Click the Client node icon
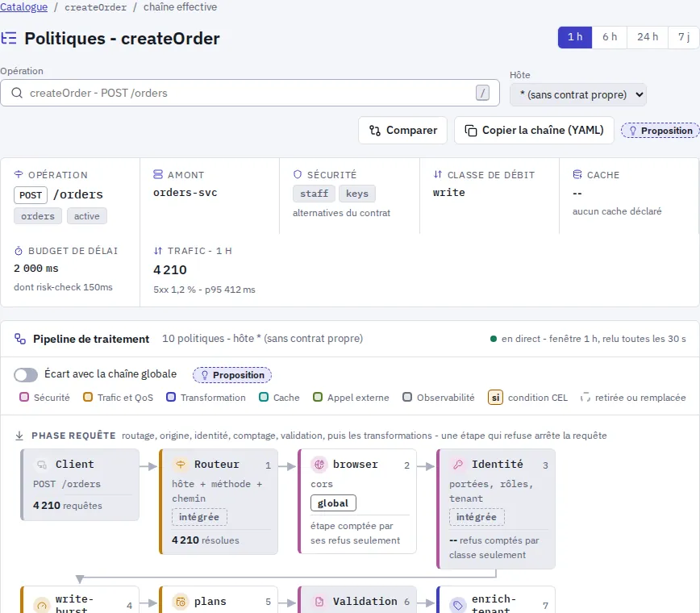Viewport: 700px width, 613px height. click(x=42, y=465)
